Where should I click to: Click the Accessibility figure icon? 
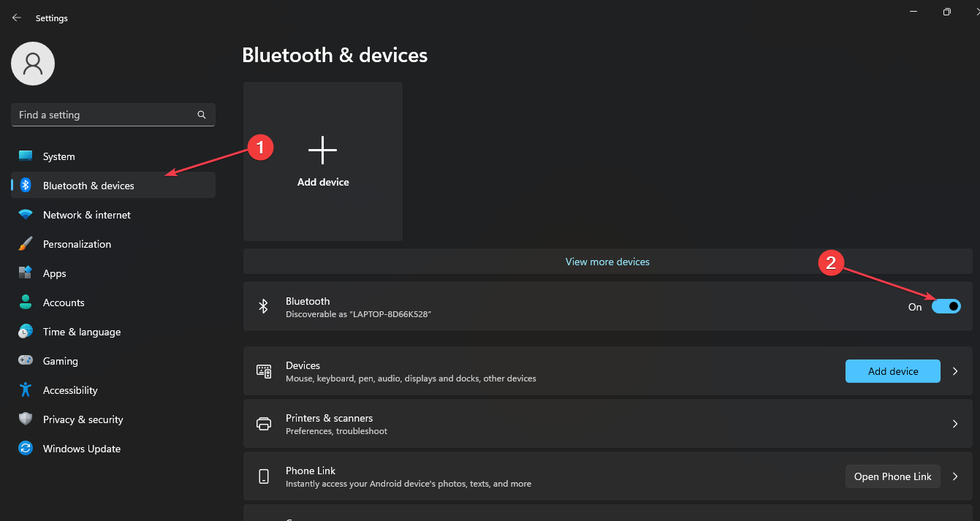[x=26, y=390]
